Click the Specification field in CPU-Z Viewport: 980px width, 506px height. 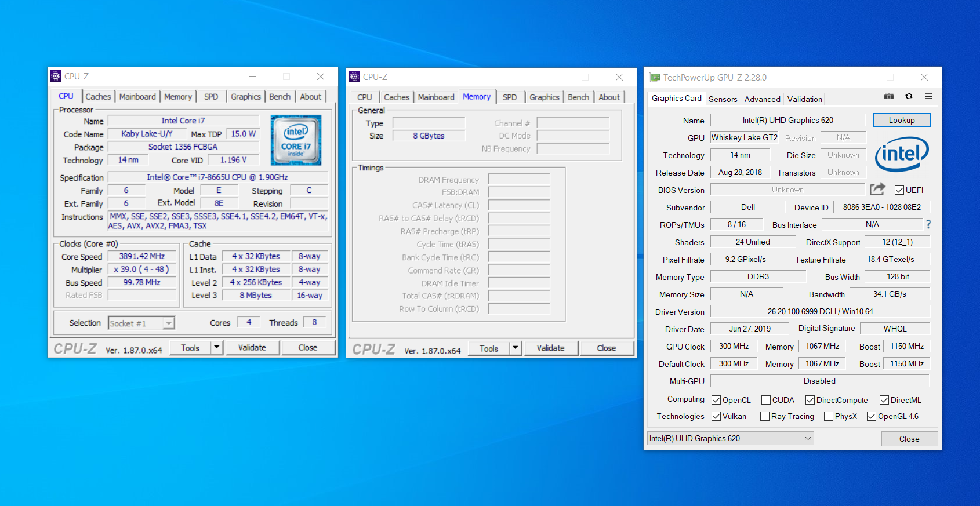pos(217,177)
